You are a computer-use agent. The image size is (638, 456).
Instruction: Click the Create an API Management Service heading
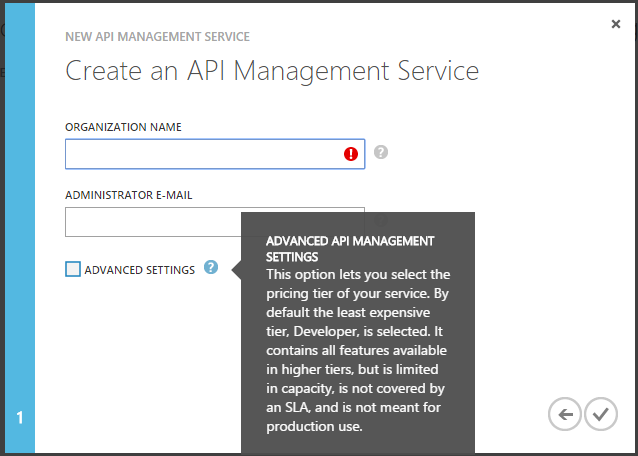pos(272,71)
